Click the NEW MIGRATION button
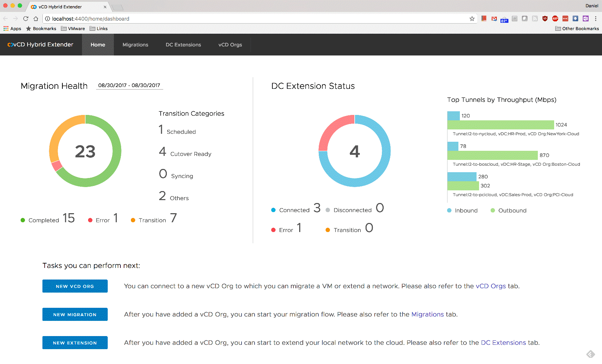The width and height of the screenshot is (602, 364). 75,314
